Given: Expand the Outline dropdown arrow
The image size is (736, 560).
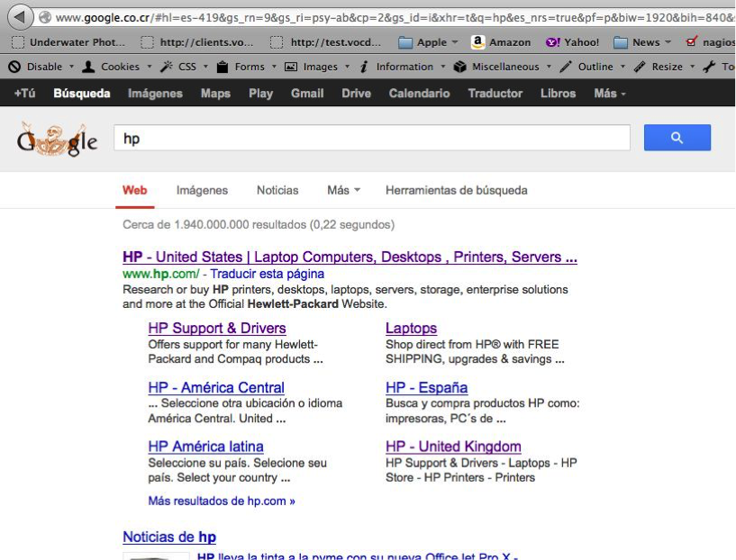Looking at the screenshot, I should 622,67.
